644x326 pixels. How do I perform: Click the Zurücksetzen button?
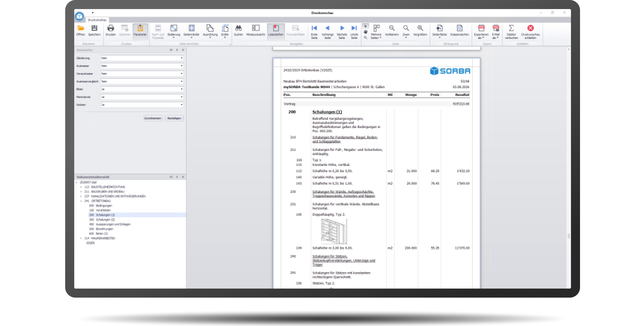click(153, 118)
